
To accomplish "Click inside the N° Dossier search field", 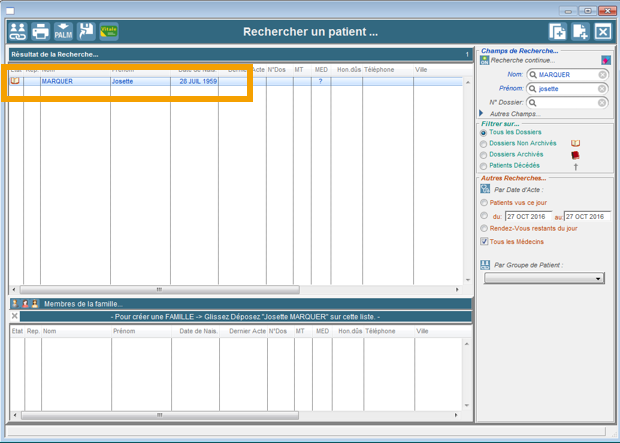I will coord(567,103).
